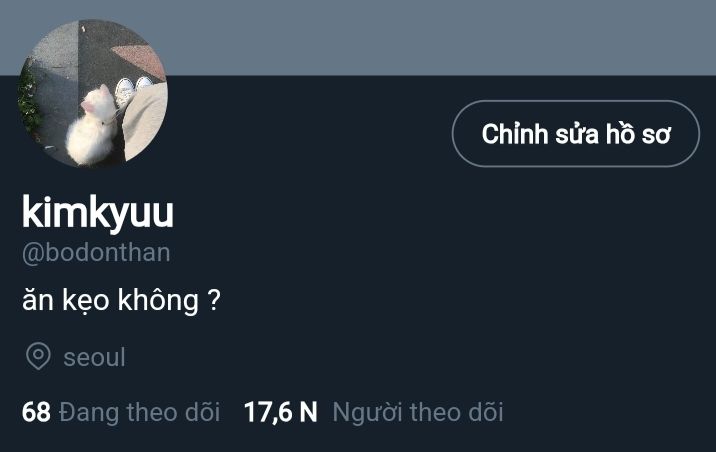Click the white sneakers in the avatar photo
This screenshot has width=716, height=452.
[133, 89]
